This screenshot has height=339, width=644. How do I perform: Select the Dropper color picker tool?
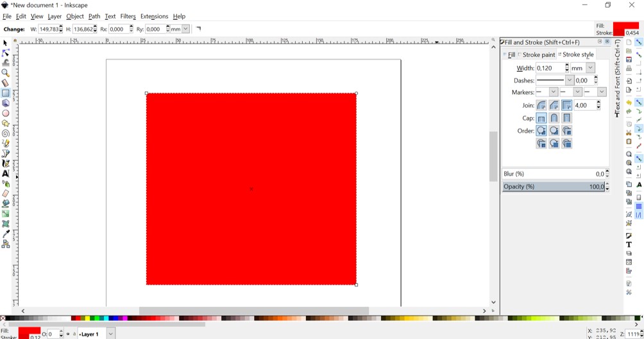pos(5,234)
